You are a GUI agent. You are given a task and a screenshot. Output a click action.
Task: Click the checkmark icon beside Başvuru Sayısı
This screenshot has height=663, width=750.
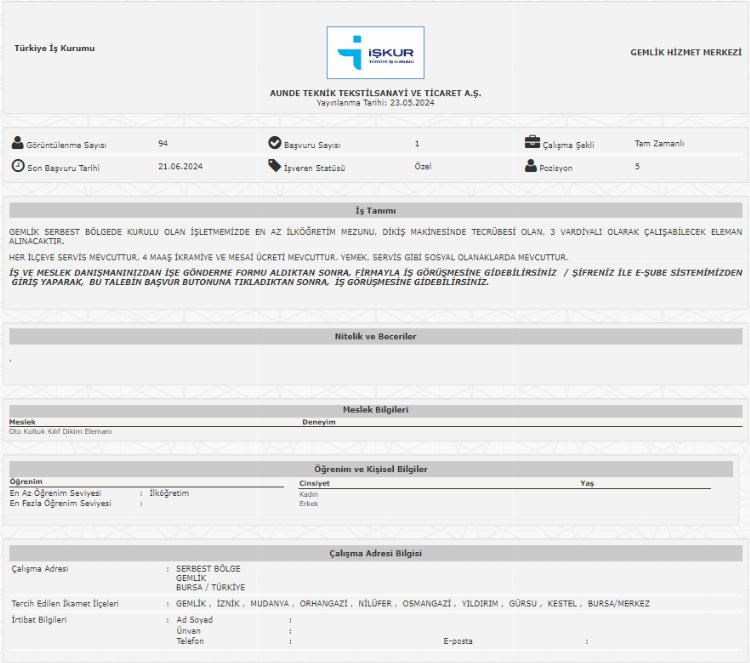click(x=275, y=143)
